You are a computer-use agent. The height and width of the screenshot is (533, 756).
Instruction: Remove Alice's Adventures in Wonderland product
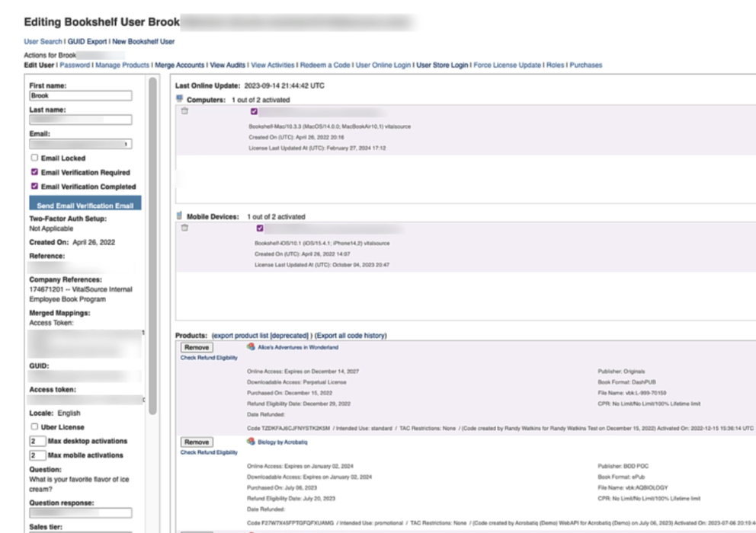point(197,347)
